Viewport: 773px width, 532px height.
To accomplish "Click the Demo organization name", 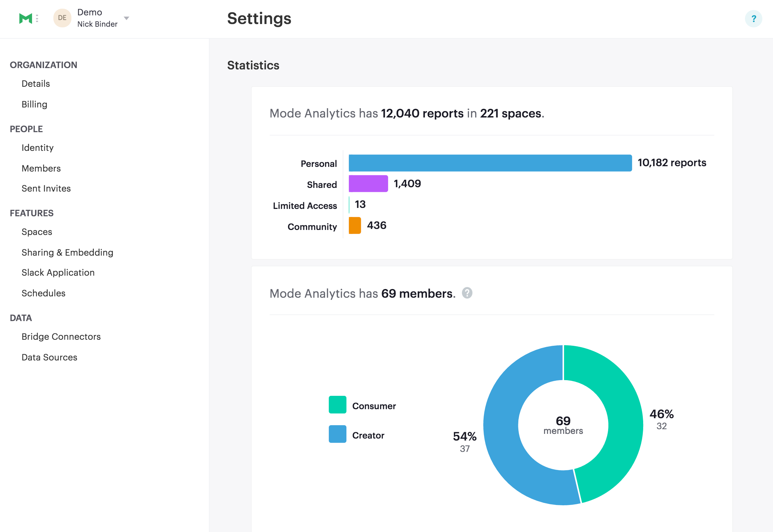I will tap(90, 12).
